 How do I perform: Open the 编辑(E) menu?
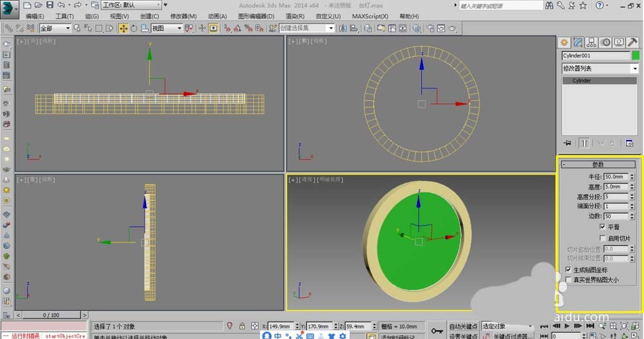pyautogui.click(x=35, y=17)
